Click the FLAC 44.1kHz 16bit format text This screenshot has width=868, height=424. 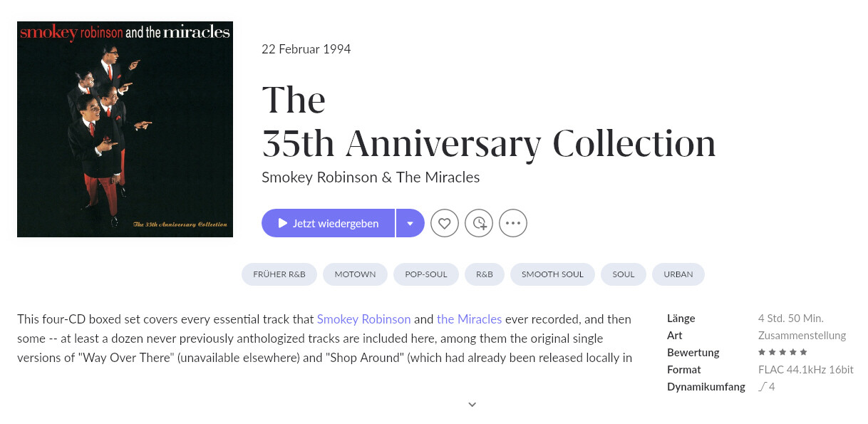click(x=805, y=370)
